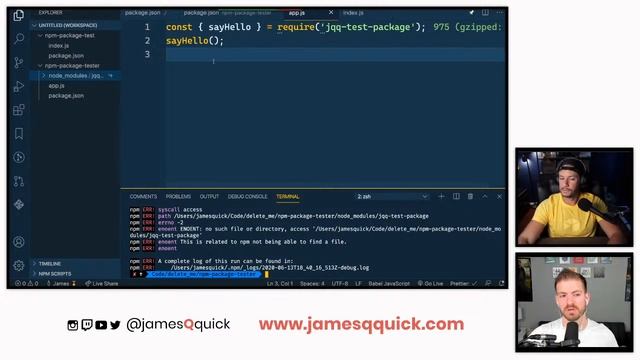Click the EXPLORER sidebar title

[x=51, y=13]
